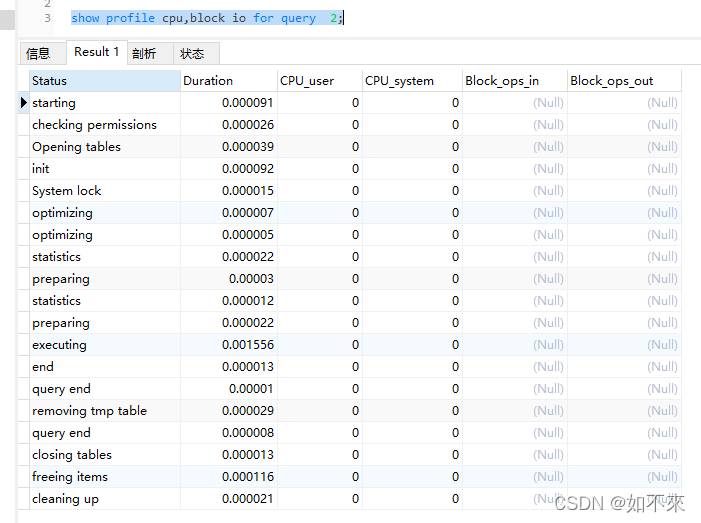Image resolution: width=701 pixels, height=523 pixels.
Task: Select the 'System lock' cell
Action: click(105, 191)
